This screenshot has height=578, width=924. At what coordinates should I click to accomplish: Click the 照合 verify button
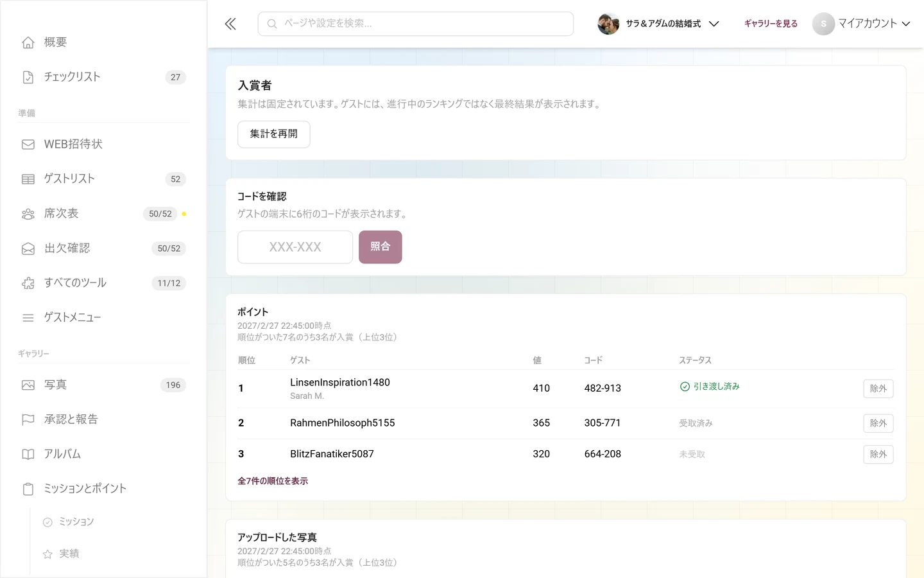coord(381,247)
